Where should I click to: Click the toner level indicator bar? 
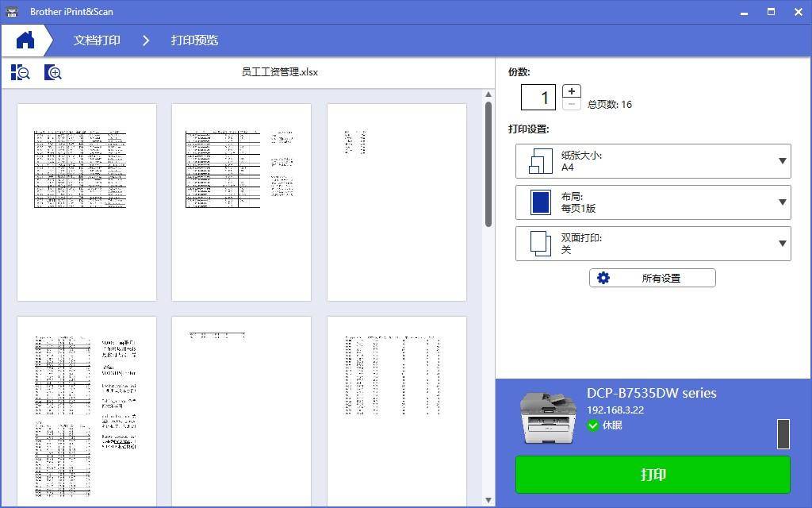[x=784, y=433]
